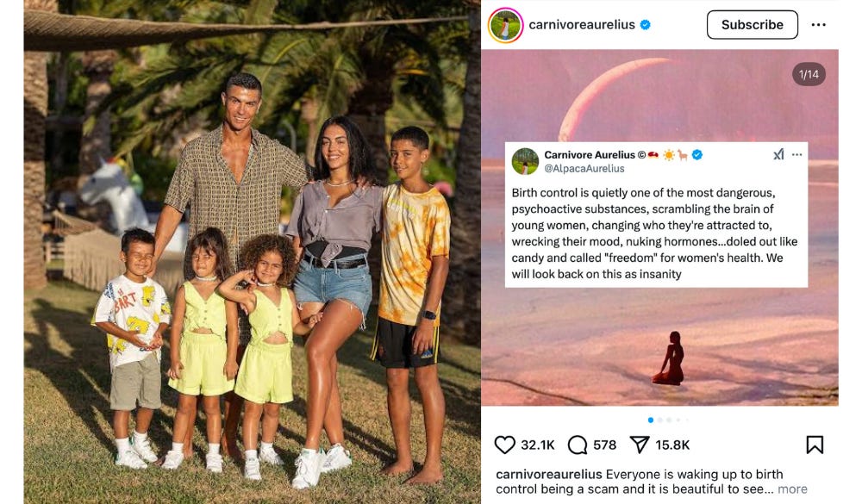Open comments via the speech bubble icon

(x=578, y=445)
